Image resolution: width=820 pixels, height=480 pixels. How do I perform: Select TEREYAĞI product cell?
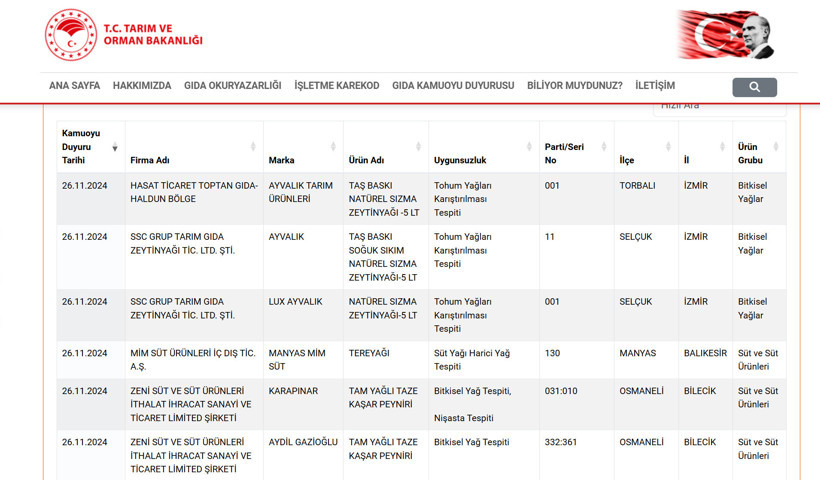(x=386, y=360)
